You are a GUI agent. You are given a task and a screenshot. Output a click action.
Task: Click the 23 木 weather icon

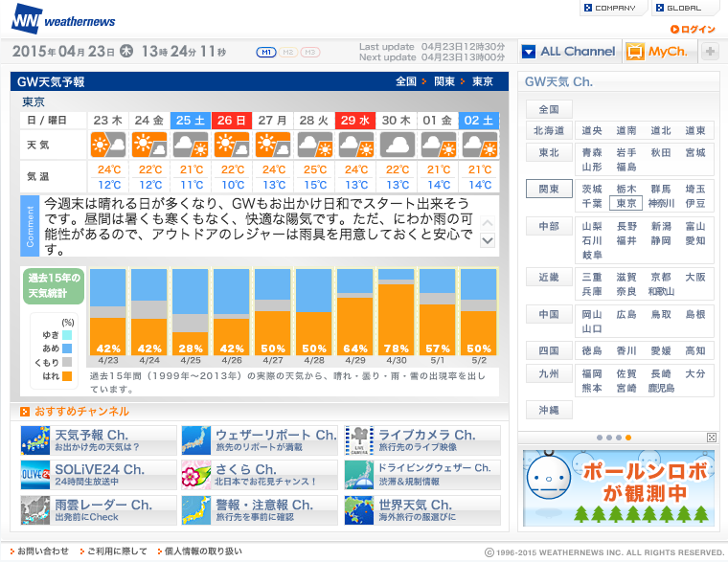pos(108,145)
